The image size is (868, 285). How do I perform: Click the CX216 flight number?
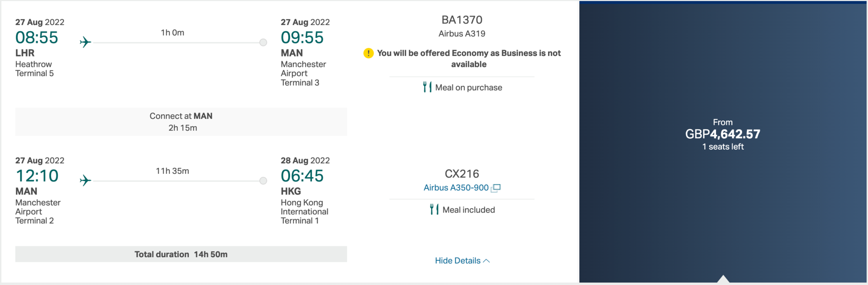(x=462, y=174)
